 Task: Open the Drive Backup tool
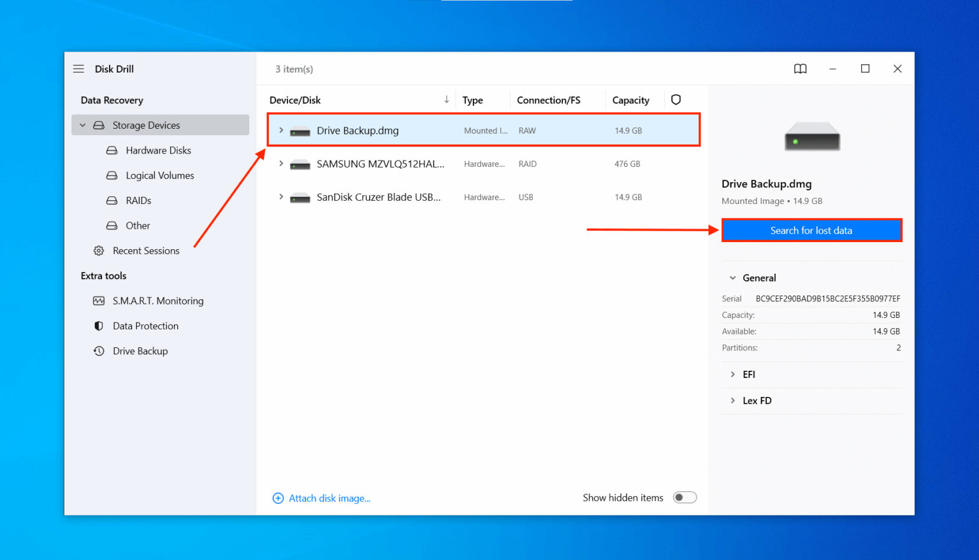(x=140, y=351)
